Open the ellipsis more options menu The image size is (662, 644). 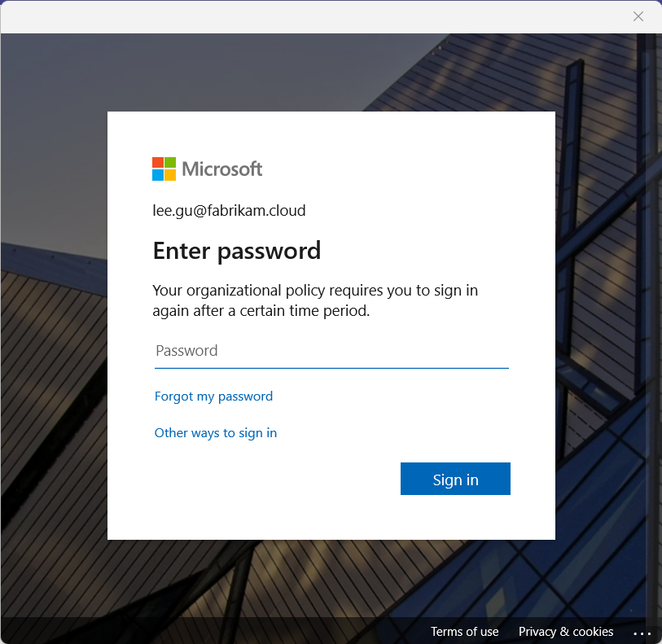[642, 633]
